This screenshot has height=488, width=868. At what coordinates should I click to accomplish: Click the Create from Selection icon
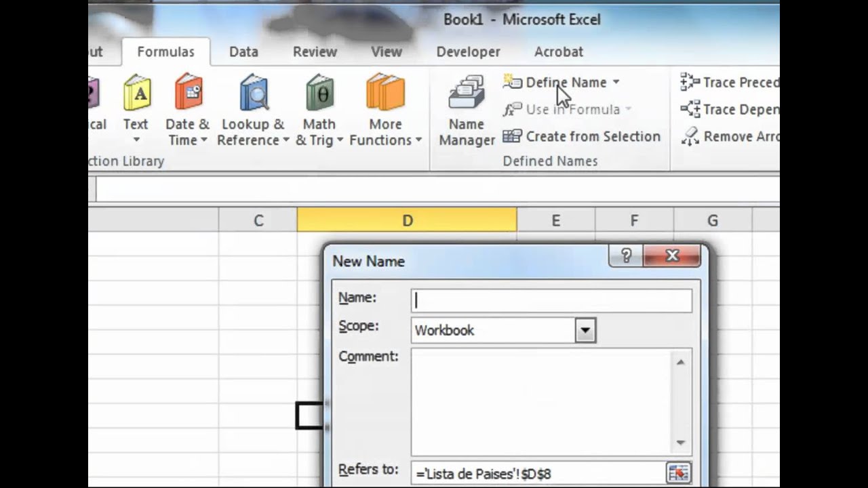[x=512, y=136]
